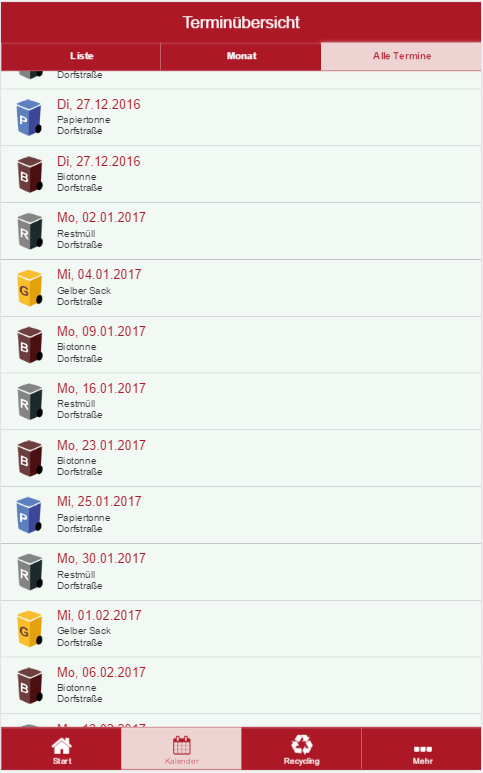
Task: Open the Mo, 30.01.2017 Restmüll entry
Action: point(241,572)
